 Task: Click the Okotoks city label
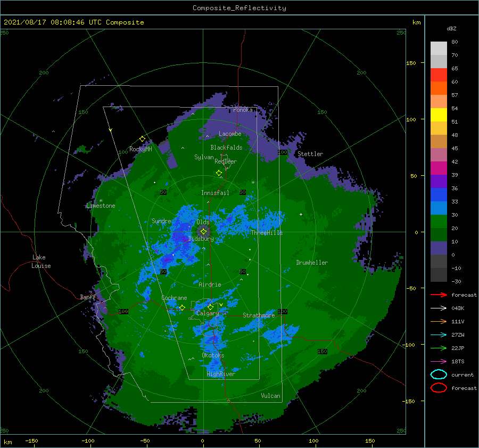213,355
